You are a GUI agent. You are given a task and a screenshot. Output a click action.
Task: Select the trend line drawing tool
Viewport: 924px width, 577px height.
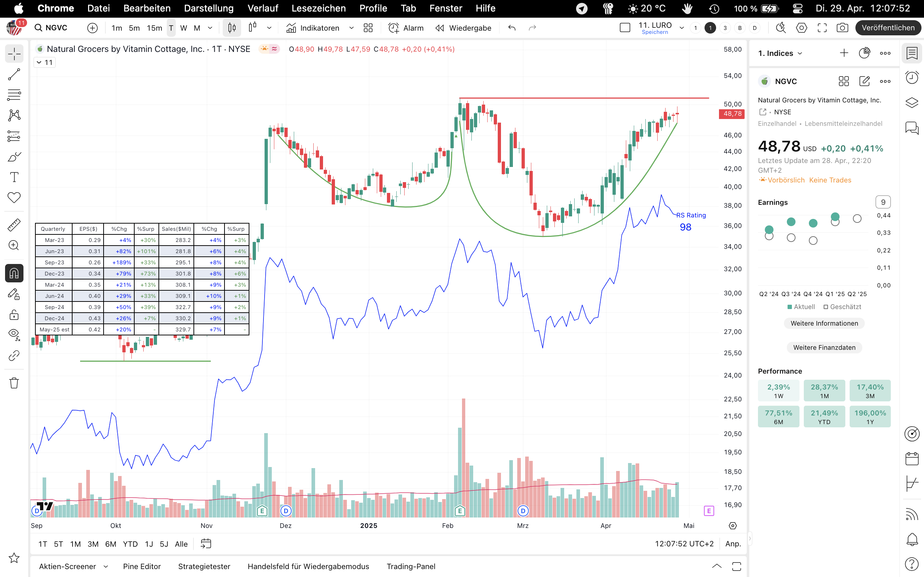click(14, 74)
